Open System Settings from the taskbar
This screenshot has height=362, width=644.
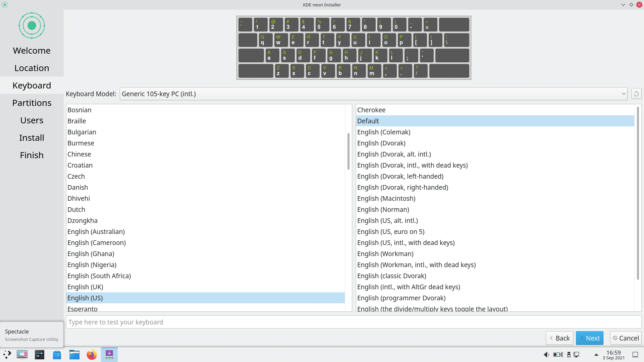(x=39, y=355)
